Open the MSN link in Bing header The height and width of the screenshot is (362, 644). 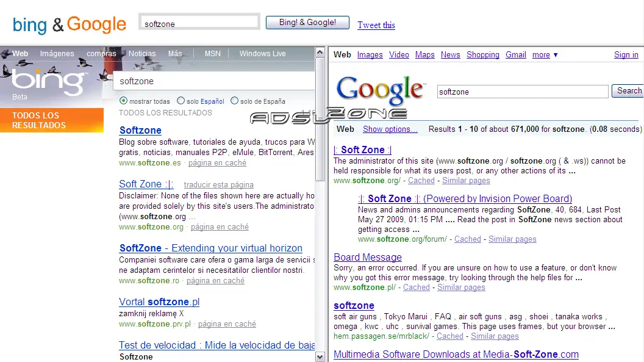pos(213,54)
